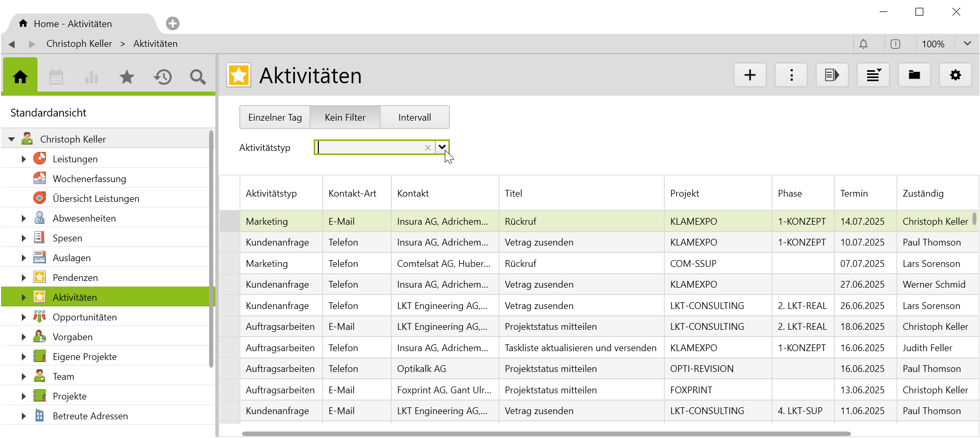
Task: Click the search magnifier icon in sidebar
Action: tap(198, 78)
